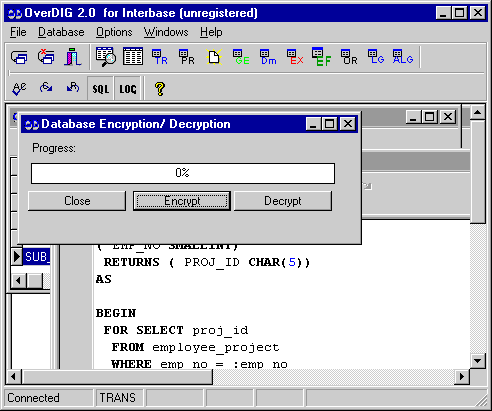Click the Close button in encryption dialog
Screen dimensions: 492x411
pos(77,201)
